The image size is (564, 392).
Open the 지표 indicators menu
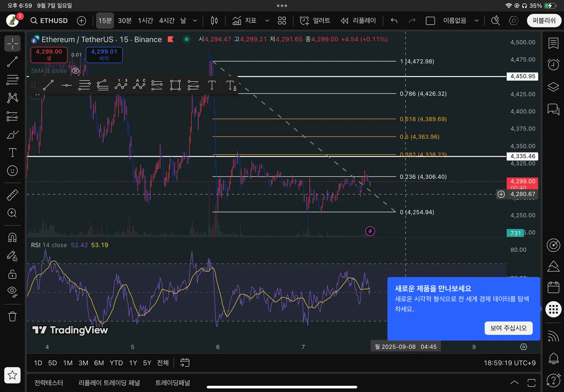click(x=245, y=21)
